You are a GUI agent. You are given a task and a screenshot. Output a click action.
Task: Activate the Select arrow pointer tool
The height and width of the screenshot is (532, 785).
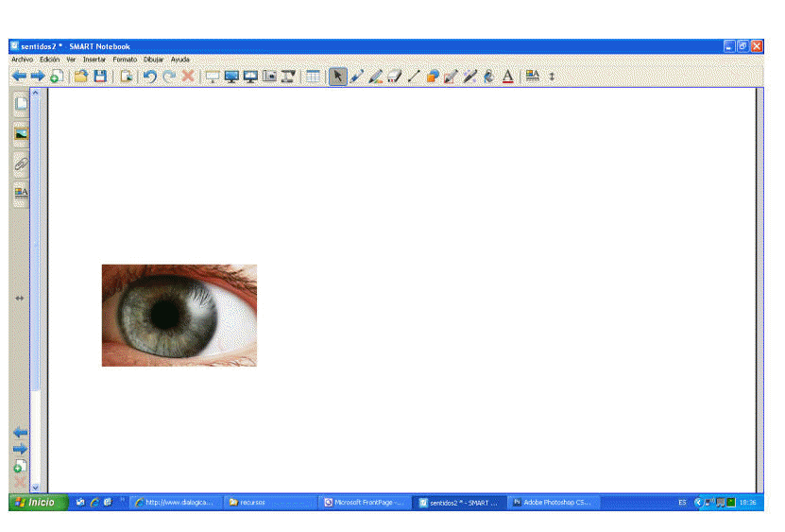[x=337, y=77]
